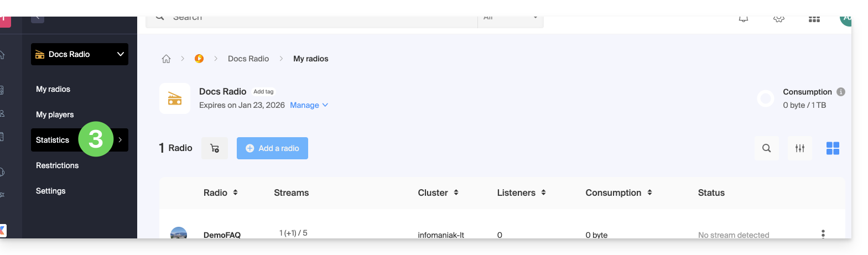Screen dimensions: 868x255
Task: Click the Add a radio button
Action: pyautogui.click(x=272, y=148)
